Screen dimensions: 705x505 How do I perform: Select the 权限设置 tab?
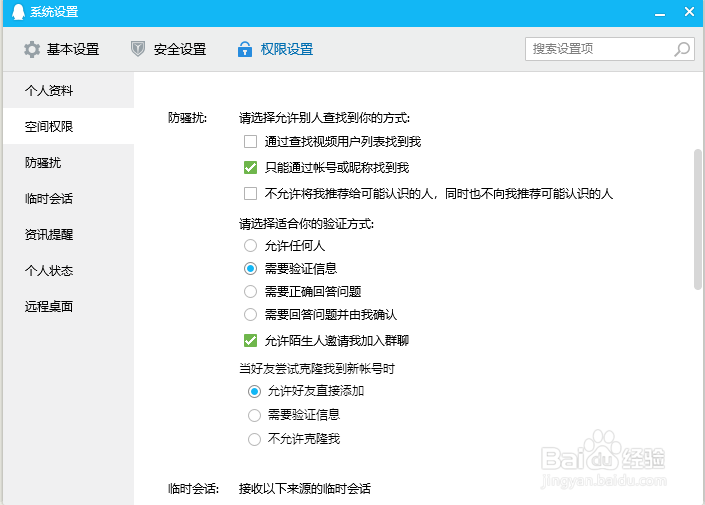[x=276, y=49]
